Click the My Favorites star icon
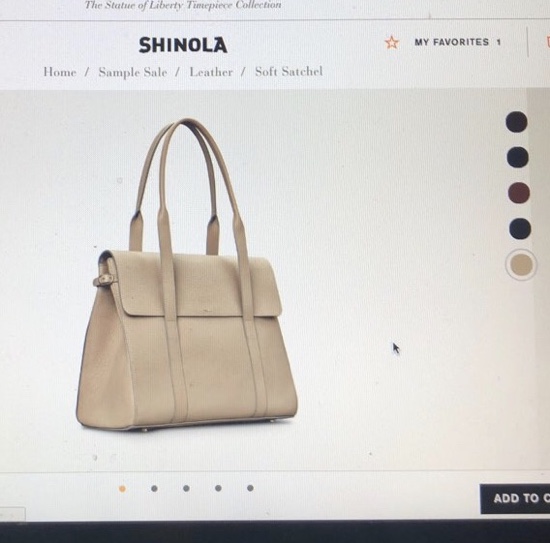550x543 pixels. tap(392, 42)
